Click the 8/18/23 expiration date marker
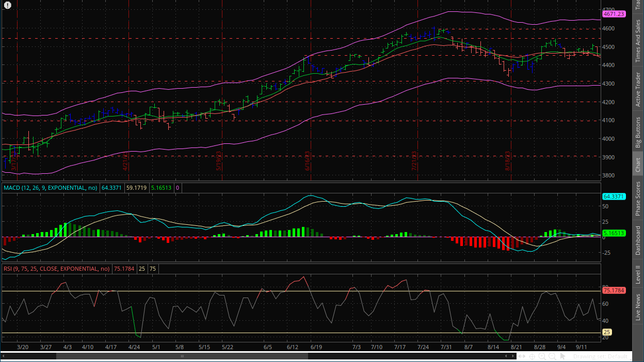 (x=508, y=161)
